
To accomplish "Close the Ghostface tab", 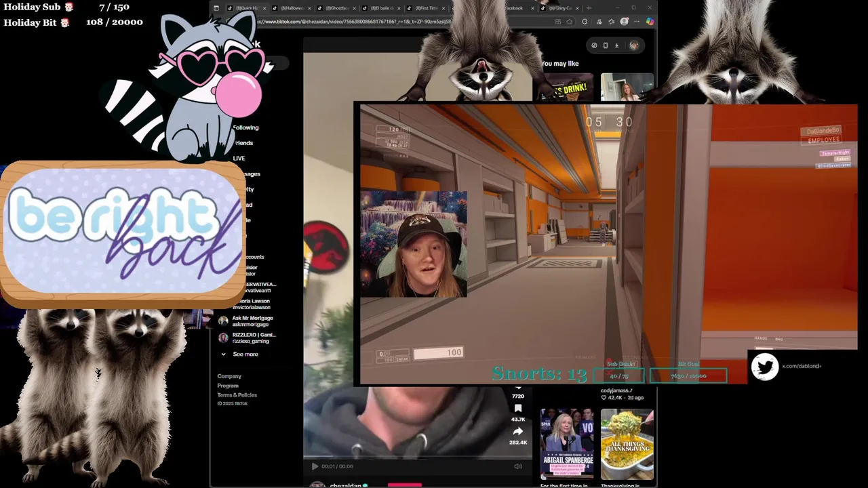I will (x=354, y=8).
